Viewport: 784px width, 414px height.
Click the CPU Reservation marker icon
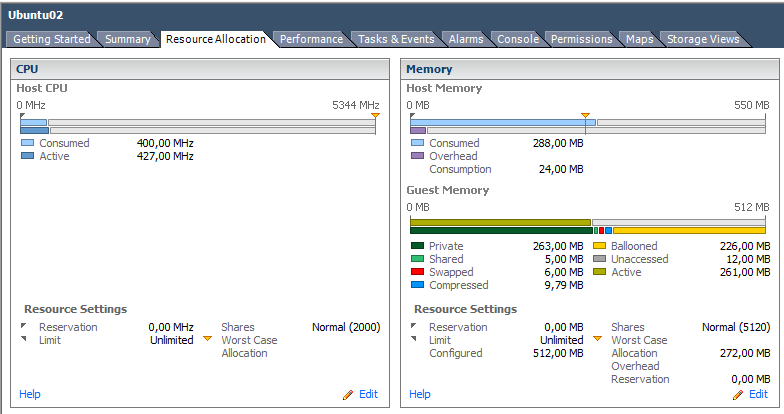coord(24,326)
